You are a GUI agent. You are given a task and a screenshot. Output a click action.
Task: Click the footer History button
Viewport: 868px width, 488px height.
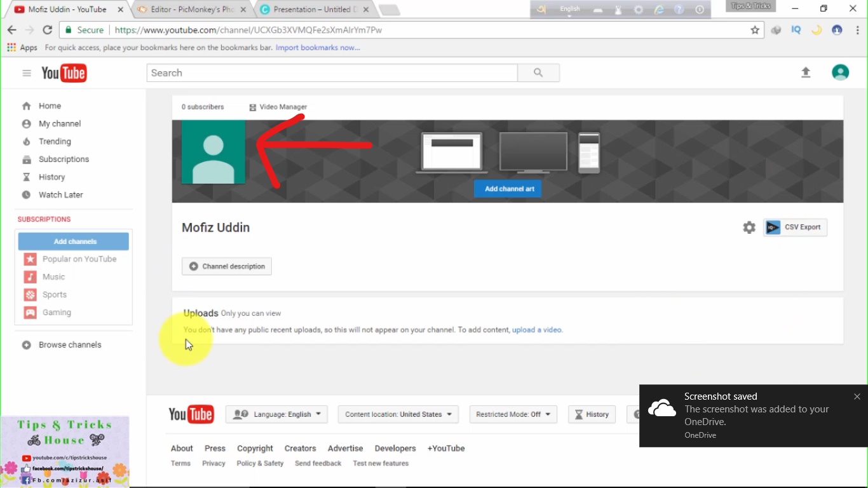tap(592, 414)
